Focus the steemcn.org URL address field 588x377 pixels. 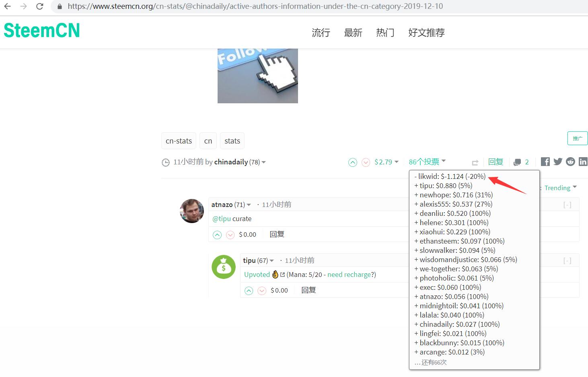255,6
